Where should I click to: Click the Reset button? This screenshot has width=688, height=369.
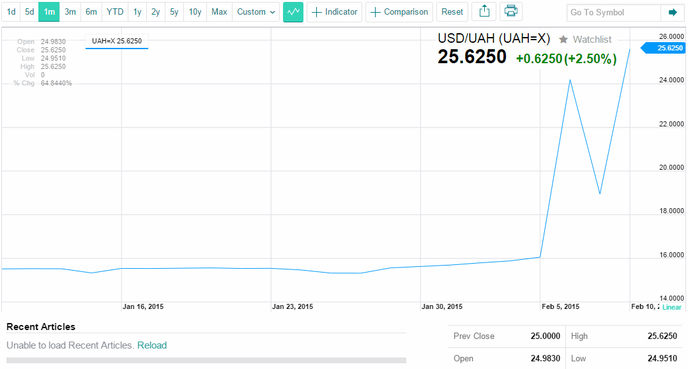point(452,12)
